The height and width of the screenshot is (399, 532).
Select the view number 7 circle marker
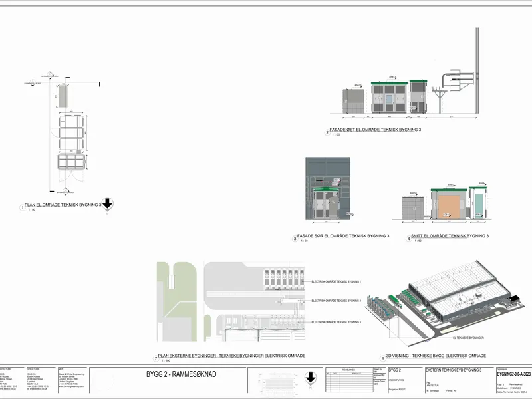click(156, 358)
